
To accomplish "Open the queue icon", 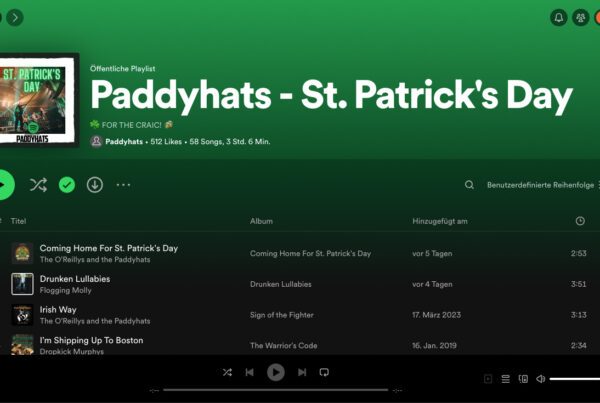I will coord(505,379).
